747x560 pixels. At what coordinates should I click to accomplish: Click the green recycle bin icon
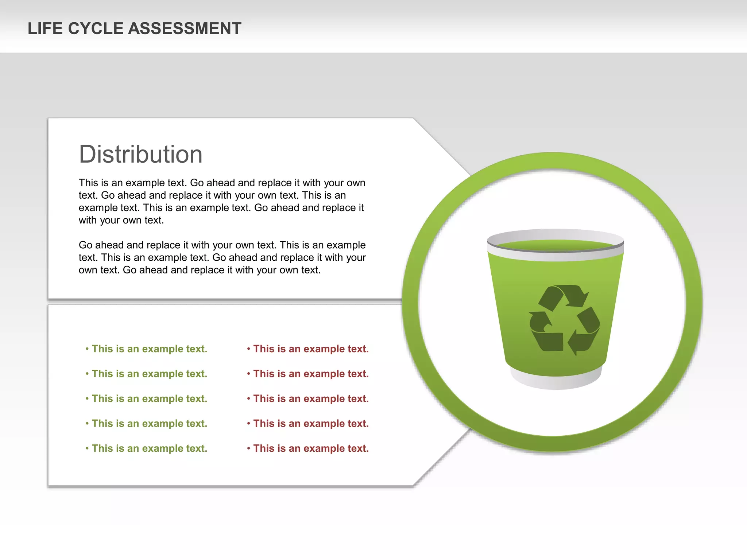click(x=555, y=309)
